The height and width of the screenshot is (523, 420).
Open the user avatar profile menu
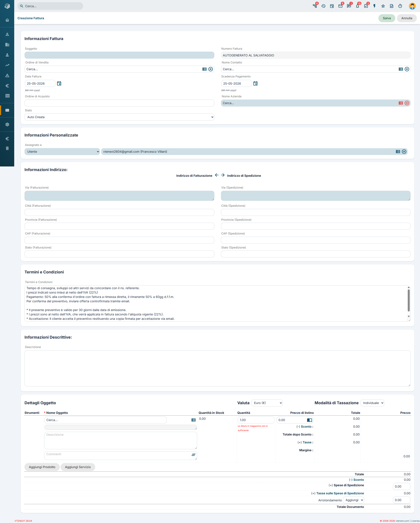tap(412, 6)
